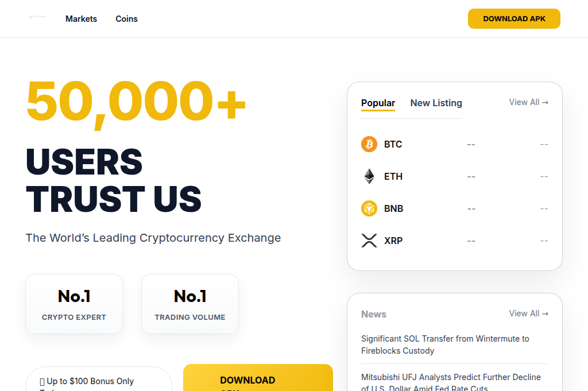The image size is (588, 391).
Task: Select the ETH row label
Action: pos(393,176)
